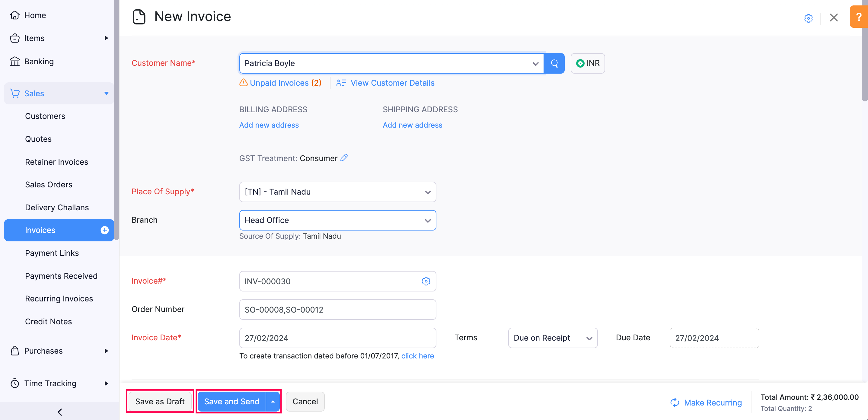Open Customers under the Sales section
Viewport: 868px width, 420px height.
45,116
